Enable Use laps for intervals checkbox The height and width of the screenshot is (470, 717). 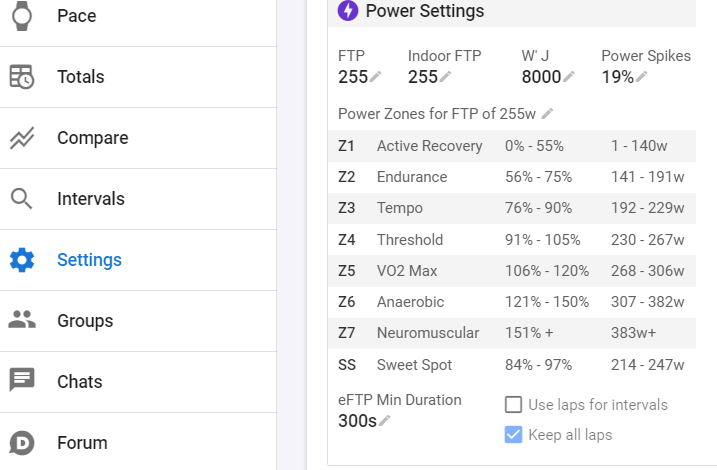[x=514, y=405]
